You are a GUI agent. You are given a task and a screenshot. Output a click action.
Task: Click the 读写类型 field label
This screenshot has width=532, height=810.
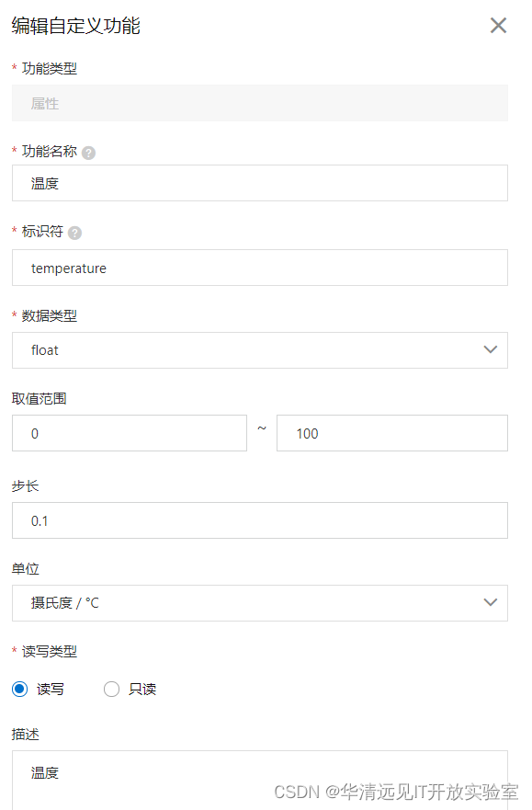(49, 652)
